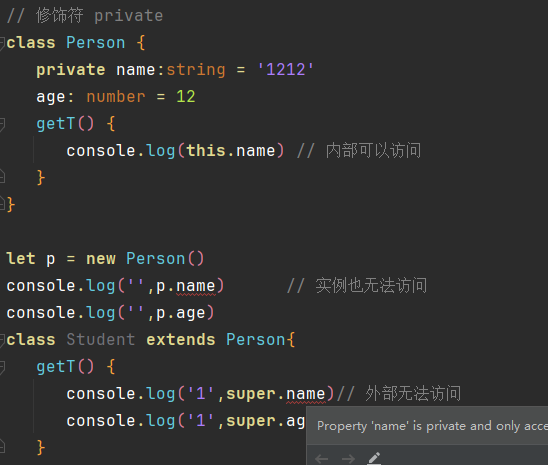Collapse the class Person fold marker
Viewport: 548px width, 465px height.
coord(2,43)
